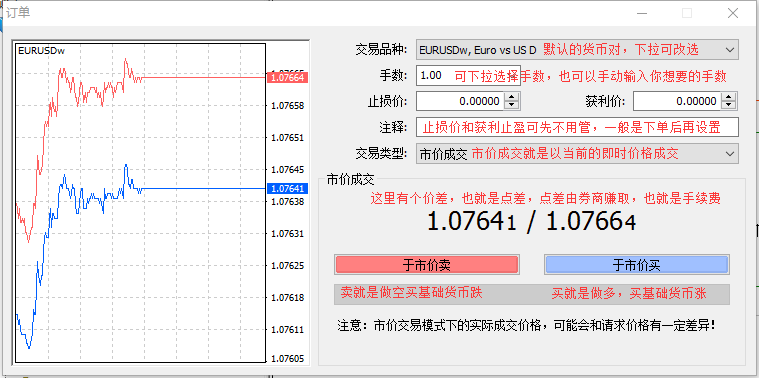Click into the 获利价 take profit field
The height and width of the screenshot is (378, 759).
pyautogui.click(x=677, y=101)
